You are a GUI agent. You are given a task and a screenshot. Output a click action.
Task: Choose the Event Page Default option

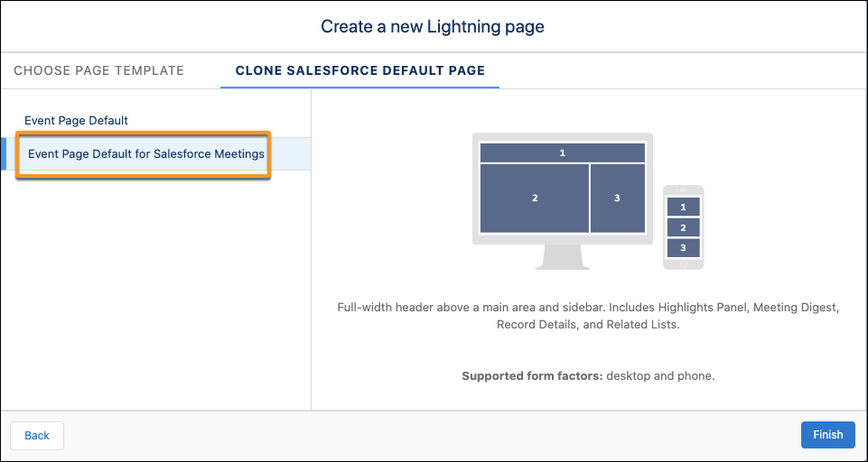click(x=76, y=120)
